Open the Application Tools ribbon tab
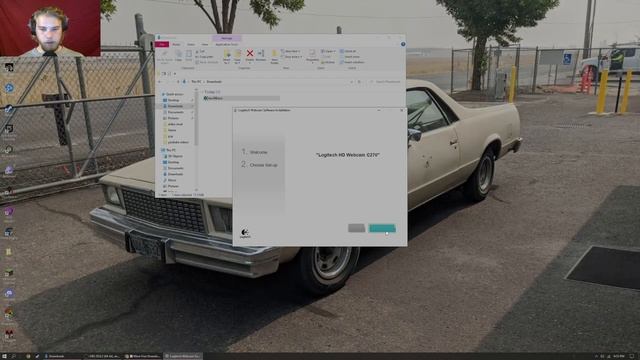Viewport: 640px width, 360px height. [x=227, y=44]
